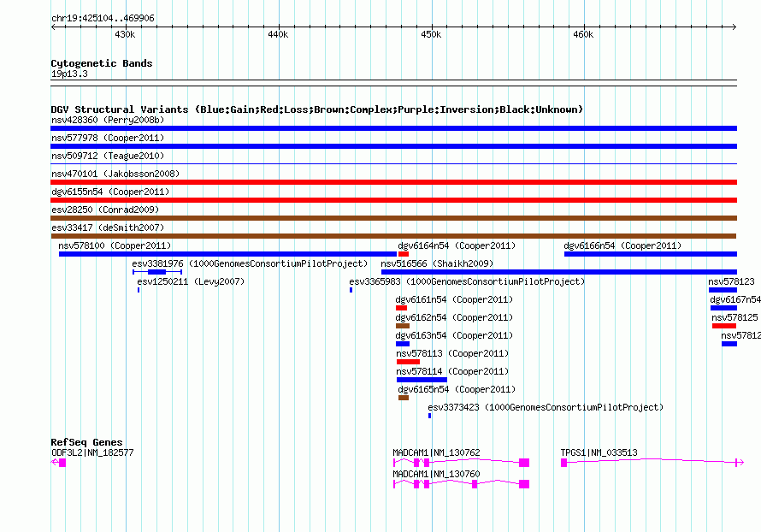Click the nsv578125 variant label

pos(734,317)
